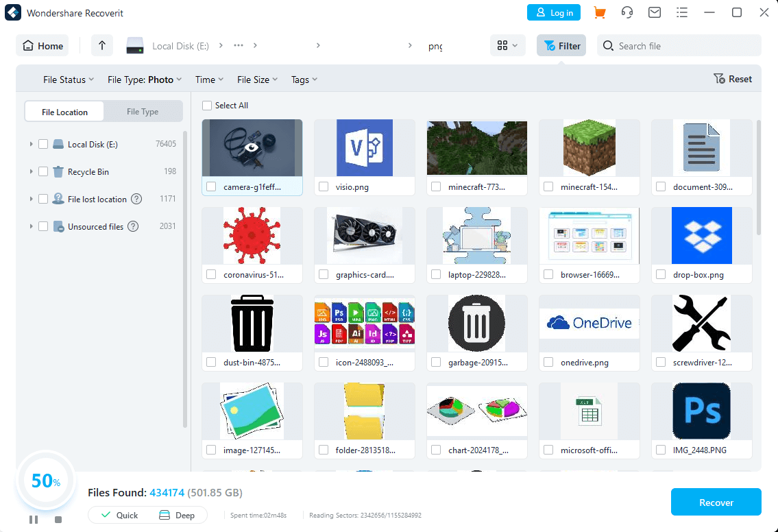Go to the Home screen
The image size is (778, 532).
42,46
